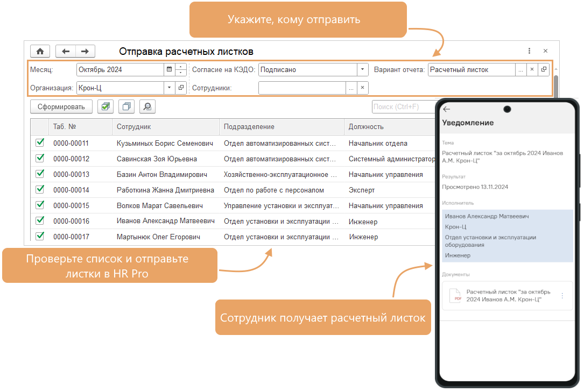Open the three-dot more options menu
584x392 pixels.
click(x=529, y=51)
